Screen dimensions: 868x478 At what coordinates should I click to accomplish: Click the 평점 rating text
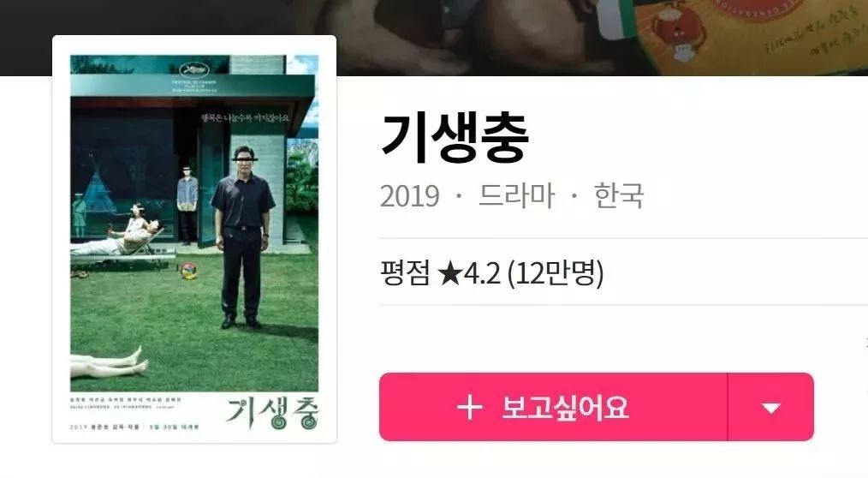coord(405,273)
